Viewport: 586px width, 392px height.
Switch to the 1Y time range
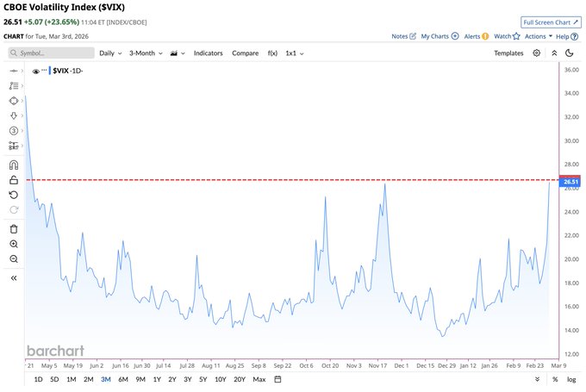156,379
